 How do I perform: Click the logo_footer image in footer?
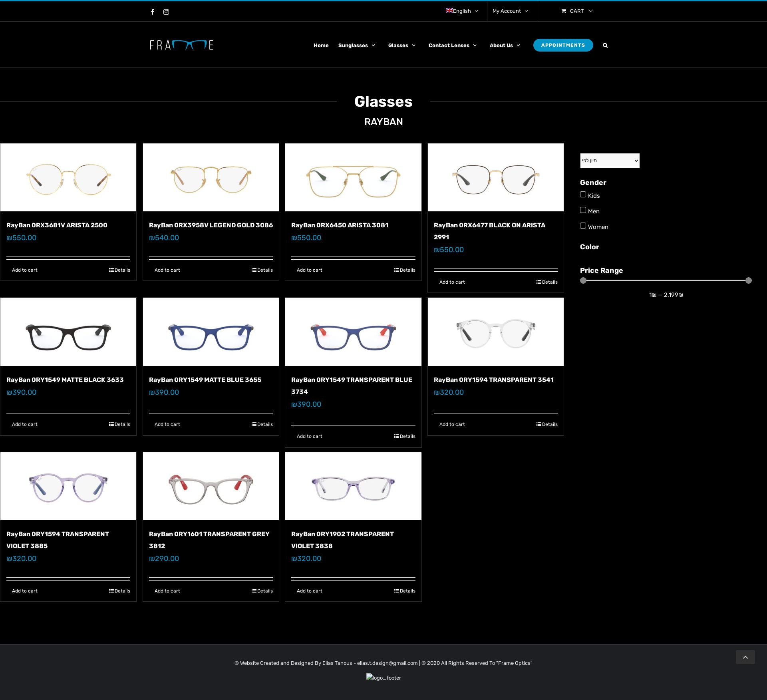coord(383,678)
